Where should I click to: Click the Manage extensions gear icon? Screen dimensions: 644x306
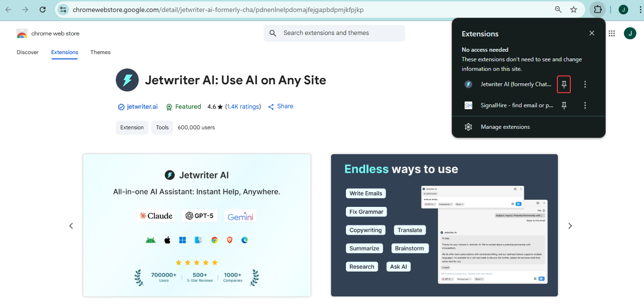(x=468, y=127)
